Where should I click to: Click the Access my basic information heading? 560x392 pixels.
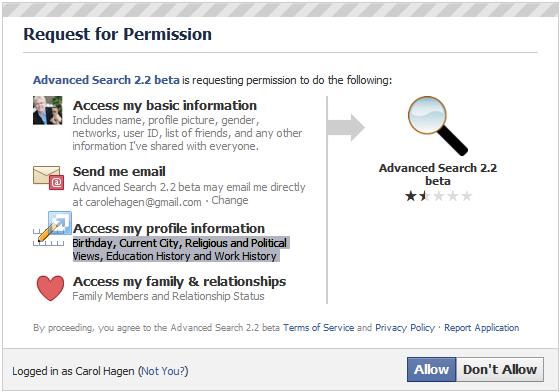[165, 106]
